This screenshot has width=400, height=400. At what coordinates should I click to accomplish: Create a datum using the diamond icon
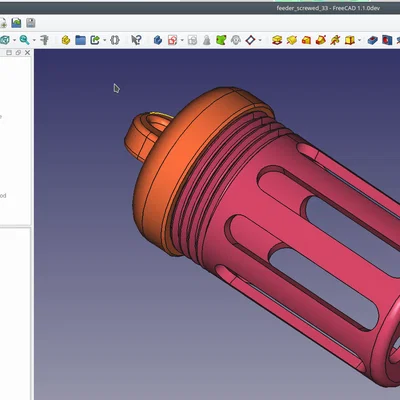click(x=250, y=40)
